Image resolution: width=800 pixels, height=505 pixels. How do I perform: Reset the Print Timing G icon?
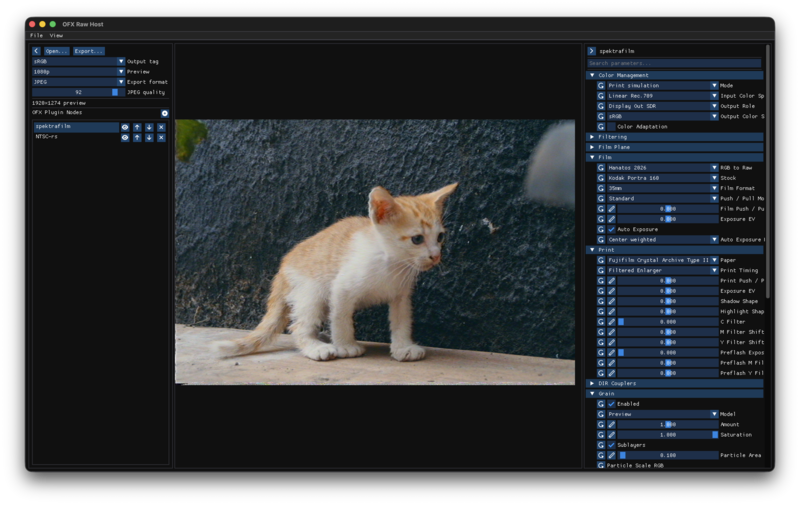point(601,270)
